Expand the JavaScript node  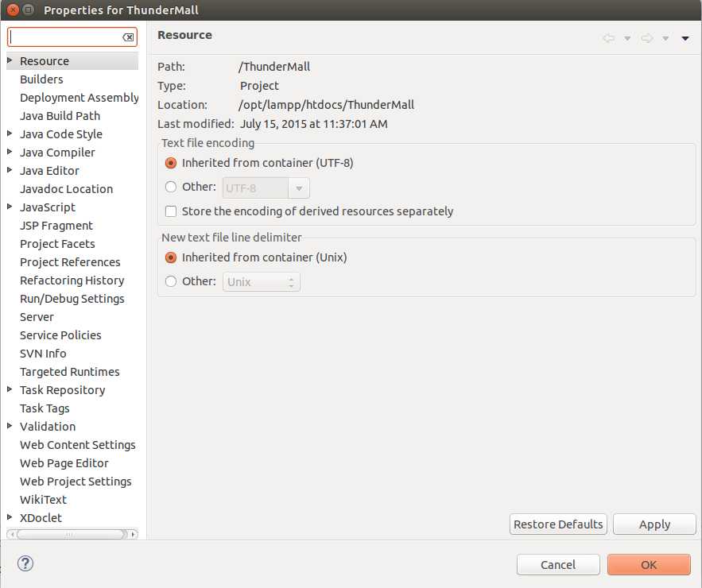[10, 207]
